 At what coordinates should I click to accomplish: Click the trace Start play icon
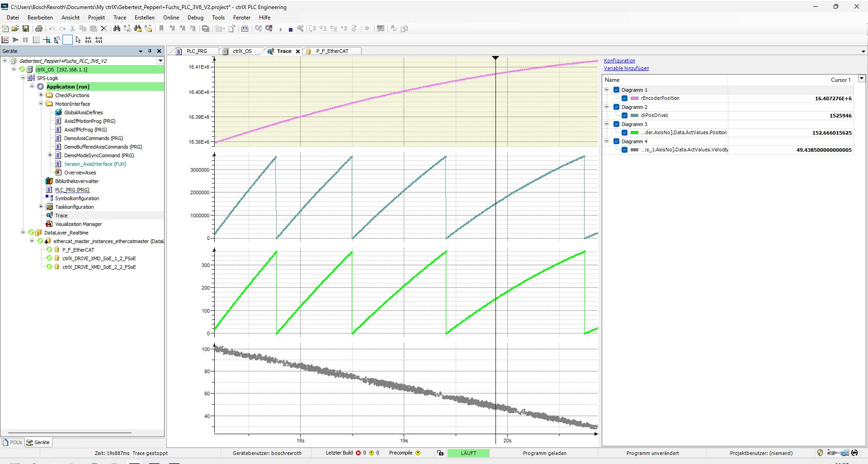pyautogui.click(x=15, y=40)
